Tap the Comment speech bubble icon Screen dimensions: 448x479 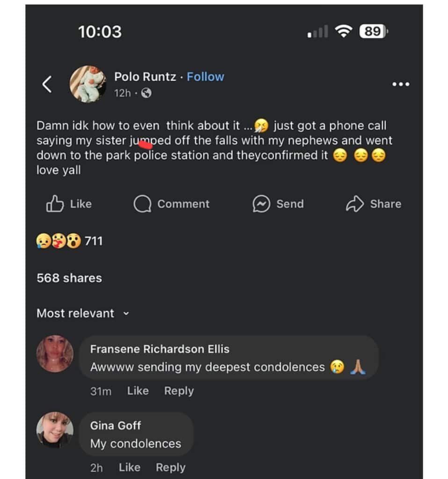pyautogui.click(x=142, y=204)
